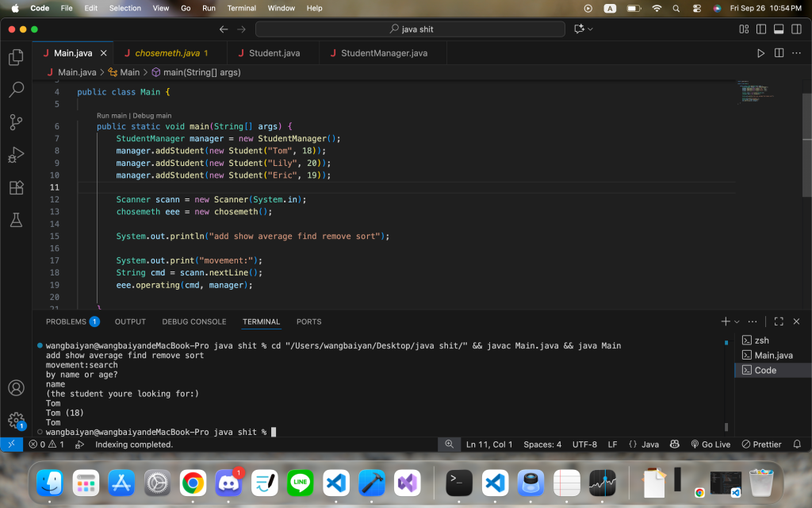The height and width of the screenshot is (508, 812).
Task: Toggle the secondary side bar
Action: [x=796, y=29]
